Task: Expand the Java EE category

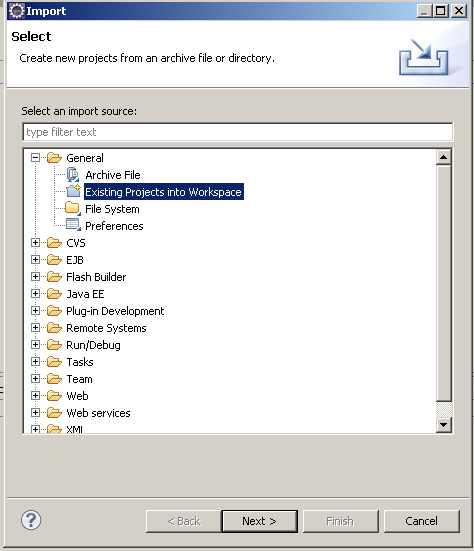Action: [35, 293]
